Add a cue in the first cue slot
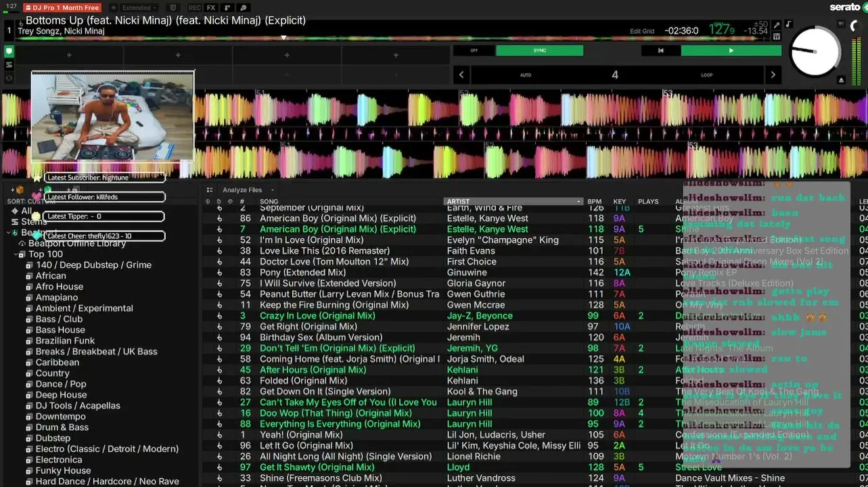Viewport: 868px width, 487px height. (x=69, y=55)
